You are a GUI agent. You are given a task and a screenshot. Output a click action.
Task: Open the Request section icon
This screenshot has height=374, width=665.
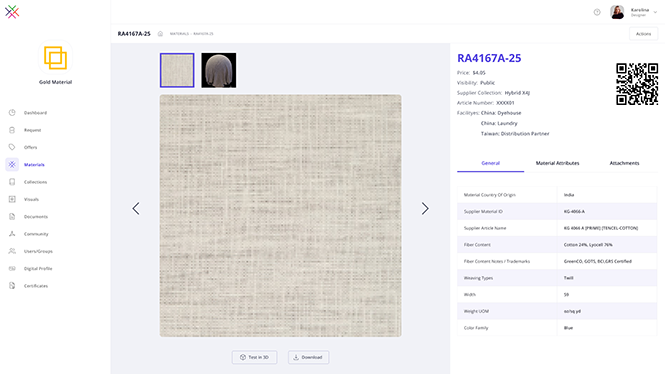click(x=12, y=130)
